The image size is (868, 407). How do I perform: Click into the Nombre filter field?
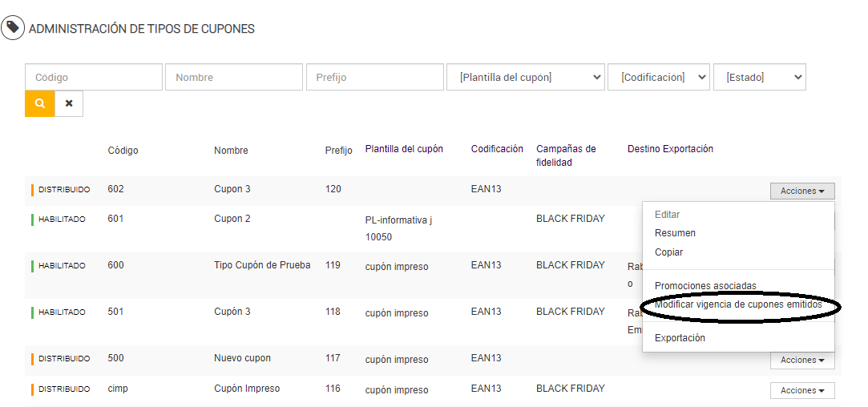click(234, 78)
